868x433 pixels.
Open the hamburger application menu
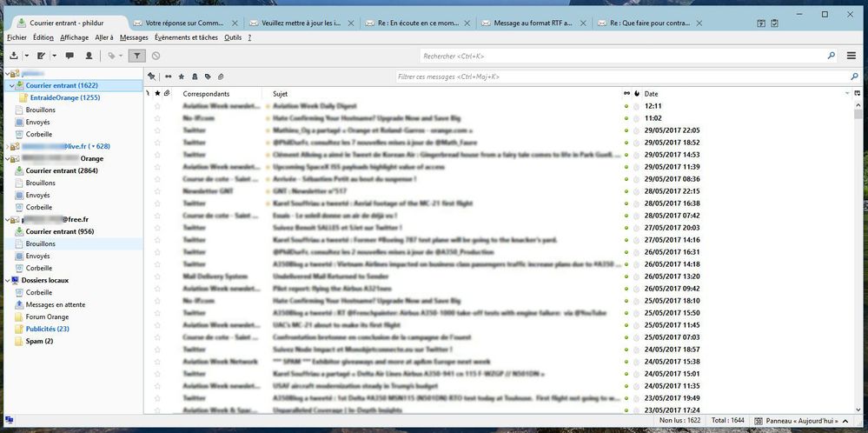pyautogui.click(x=852, y=56)
